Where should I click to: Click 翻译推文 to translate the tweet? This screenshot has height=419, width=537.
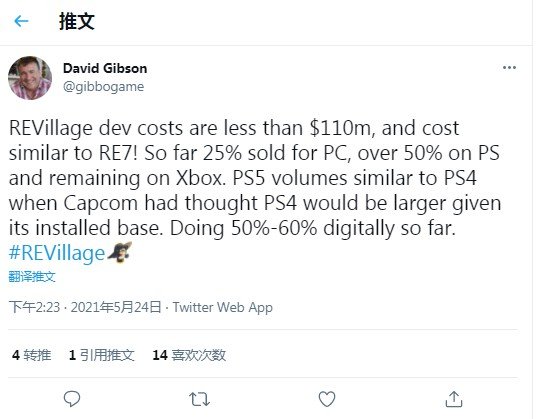(32, 276)
